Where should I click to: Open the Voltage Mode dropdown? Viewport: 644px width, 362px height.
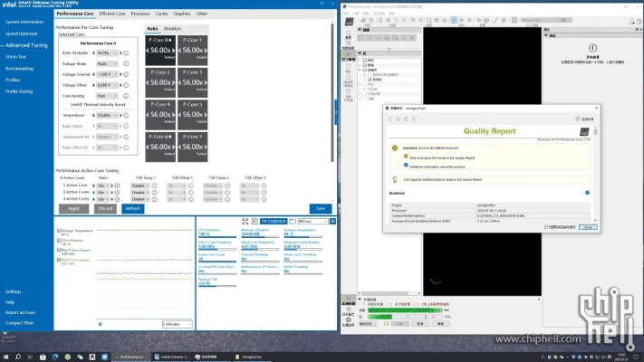105,63
